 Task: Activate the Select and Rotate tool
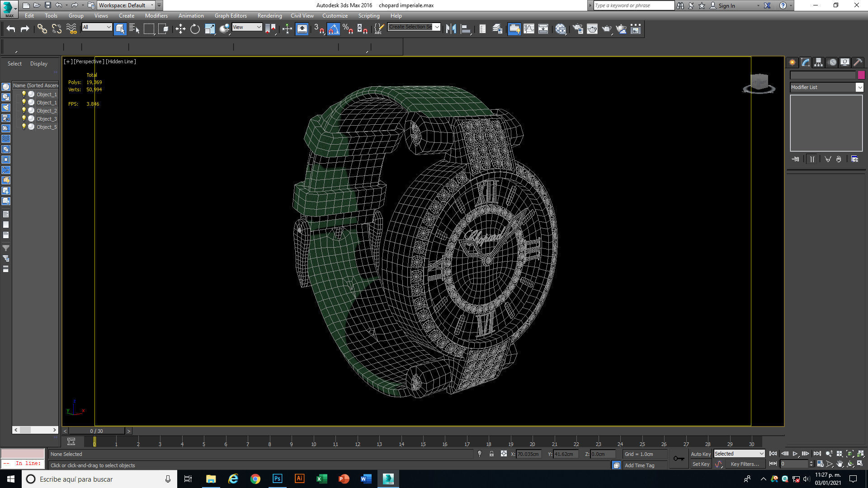click(x=195, y=29)
